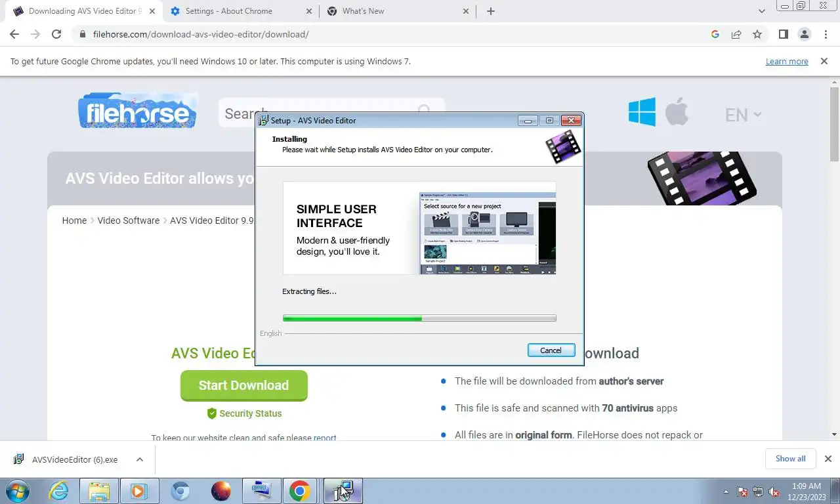Screen dimensions: 840x504
Task: Click the Learn more link
Action: click(x=787, y=62)
